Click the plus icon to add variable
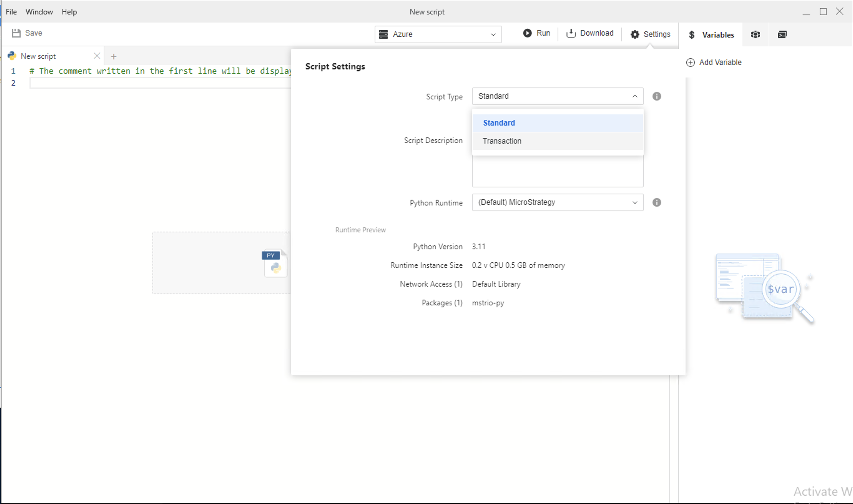 coord(690,62)
